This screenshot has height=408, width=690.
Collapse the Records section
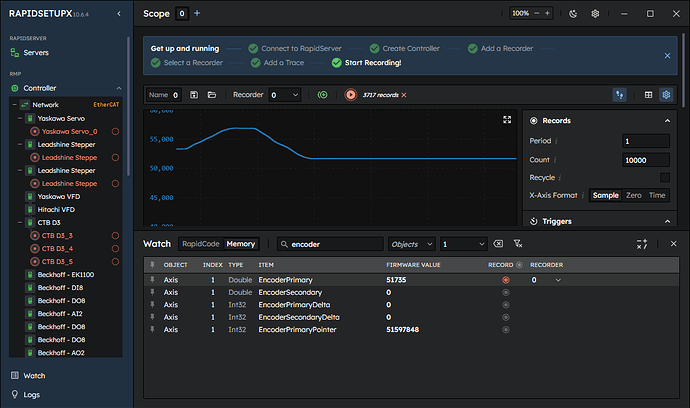click(667, 121)
